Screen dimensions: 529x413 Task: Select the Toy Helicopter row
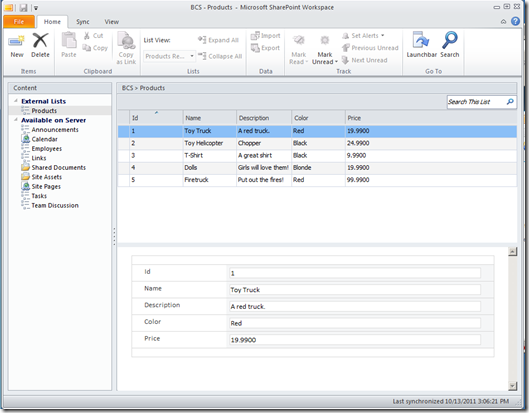(x=317, y=143)
